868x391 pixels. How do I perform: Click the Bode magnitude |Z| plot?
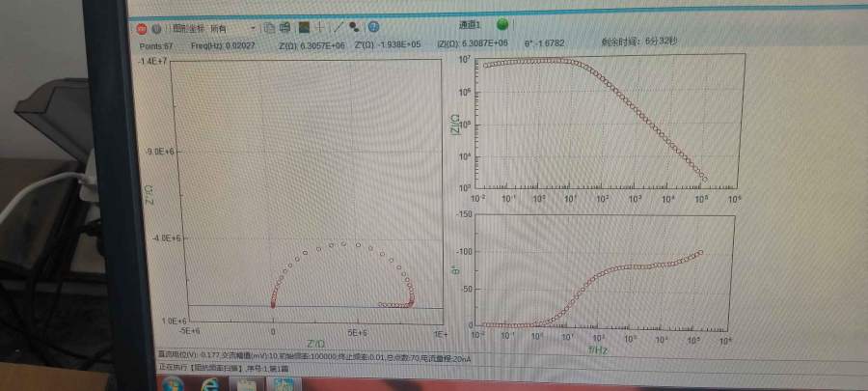point(608,121)
